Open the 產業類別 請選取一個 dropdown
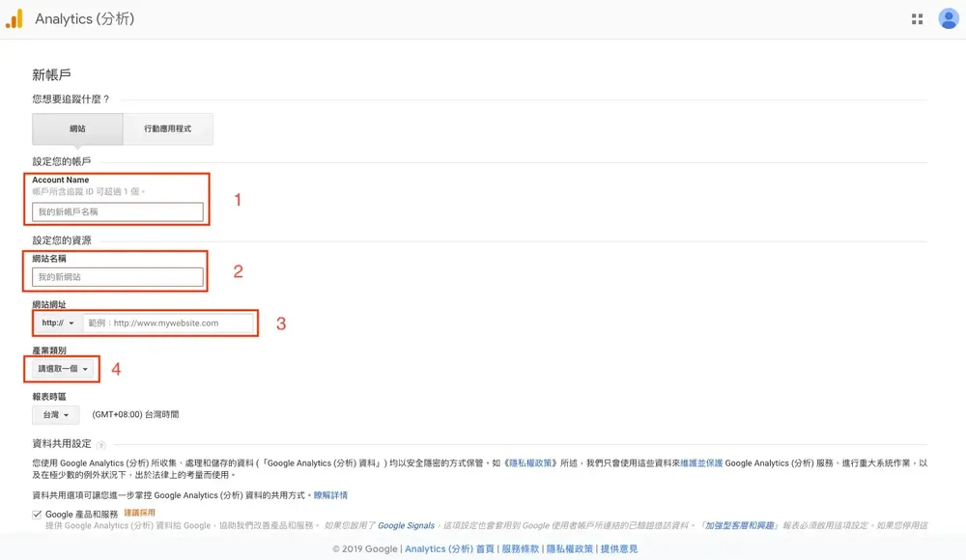The height and width of the screenshot is (560, 966). tap(64, 369)
